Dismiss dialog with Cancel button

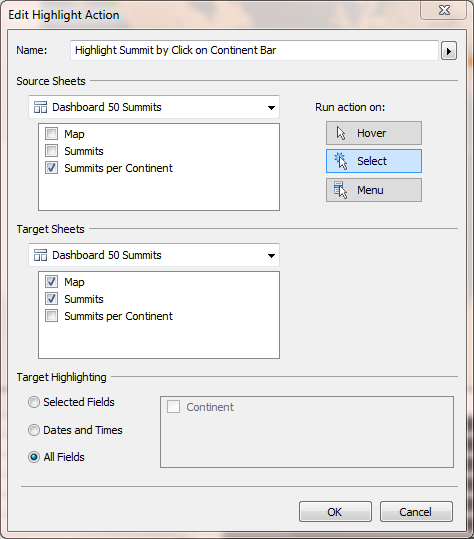click(416, 512)
